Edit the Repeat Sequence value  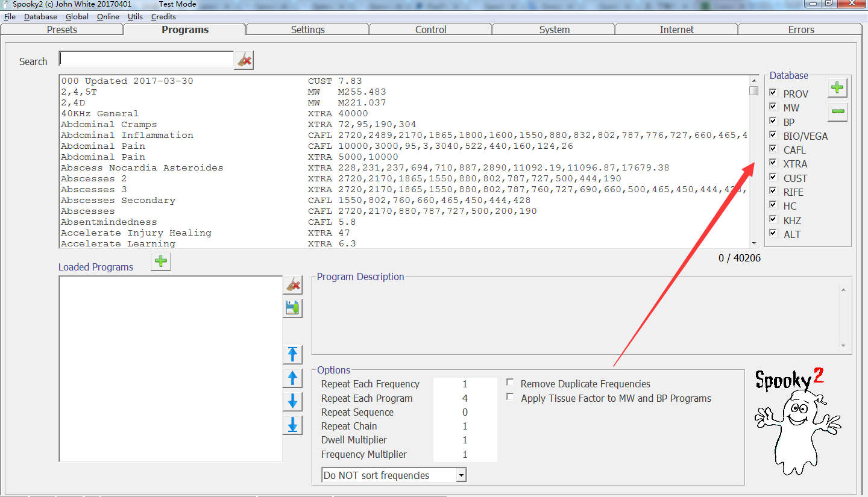465,412
